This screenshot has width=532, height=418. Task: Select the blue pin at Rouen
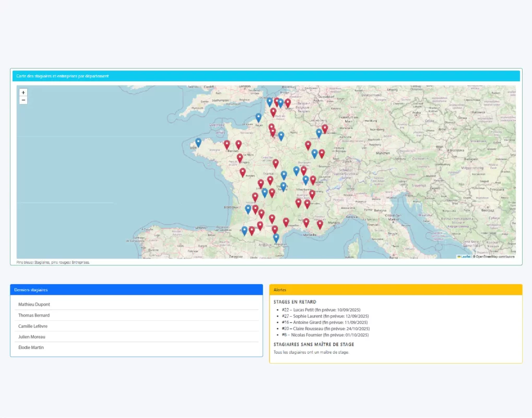pyautogui.click(x=258, y=118)
